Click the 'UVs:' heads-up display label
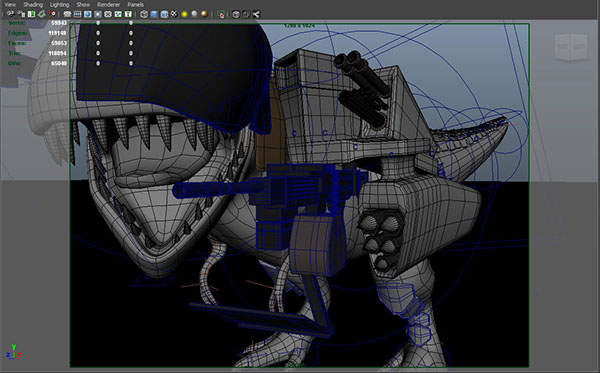This screenshot has width=600, height=373. (x=15, y=63)
